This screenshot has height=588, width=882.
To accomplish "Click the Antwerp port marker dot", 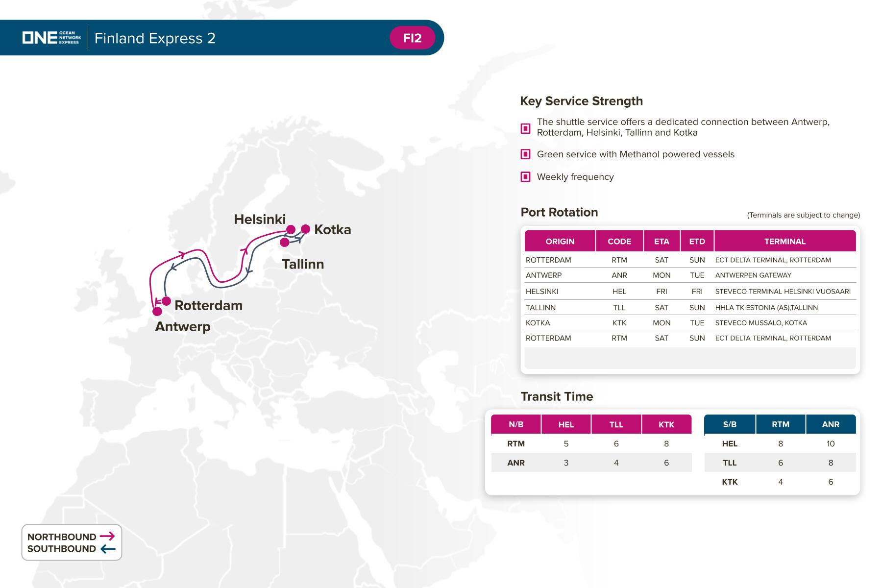I will [x=157, y=311].
